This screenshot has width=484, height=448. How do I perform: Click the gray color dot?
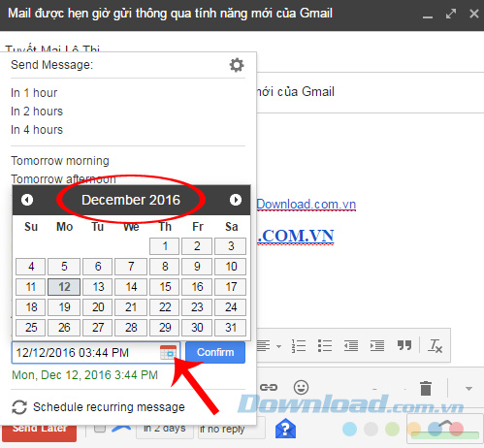pos(371,430)
